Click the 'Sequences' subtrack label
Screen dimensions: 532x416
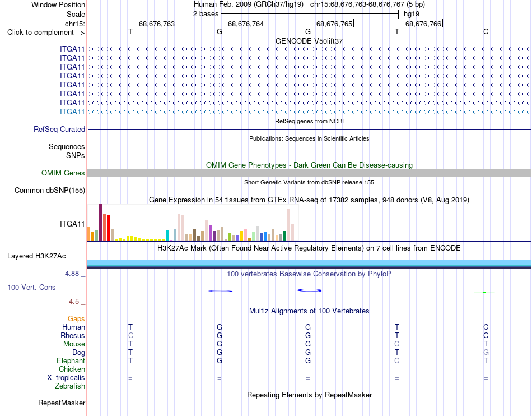pos(67,147)
